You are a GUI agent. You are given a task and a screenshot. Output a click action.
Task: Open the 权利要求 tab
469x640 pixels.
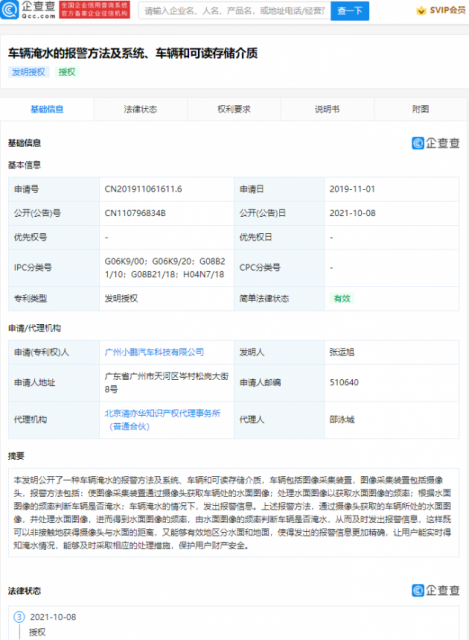pyautogui.click(x=234, y=109)
